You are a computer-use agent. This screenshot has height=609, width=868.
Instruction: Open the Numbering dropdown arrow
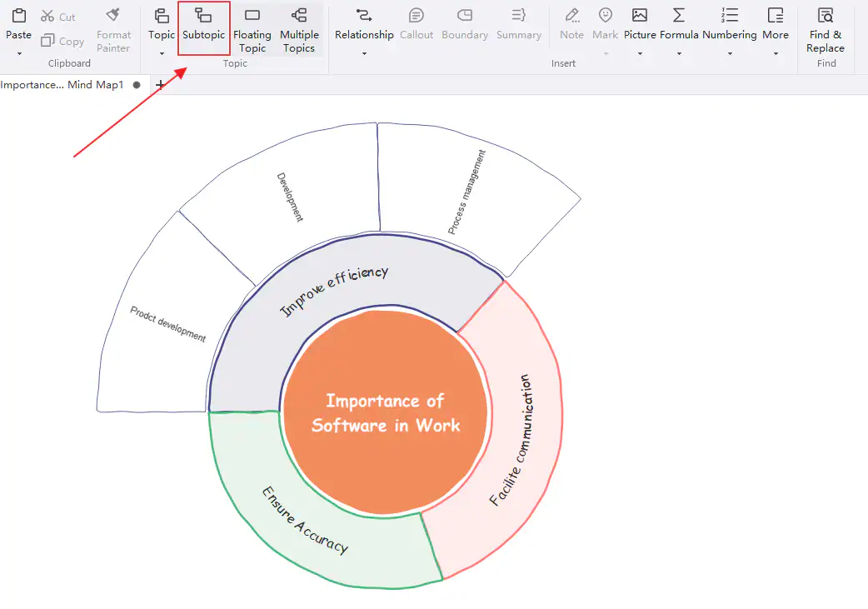(730, 53)
